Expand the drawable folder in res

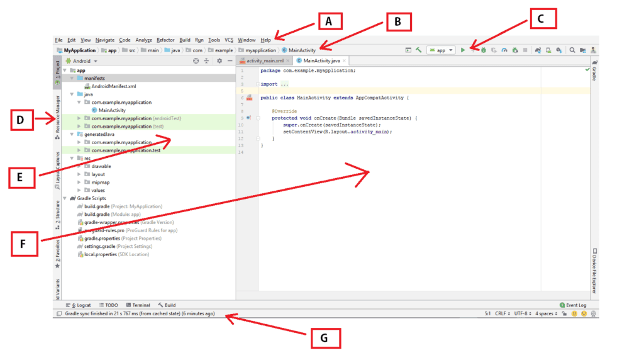pos(79,166)
